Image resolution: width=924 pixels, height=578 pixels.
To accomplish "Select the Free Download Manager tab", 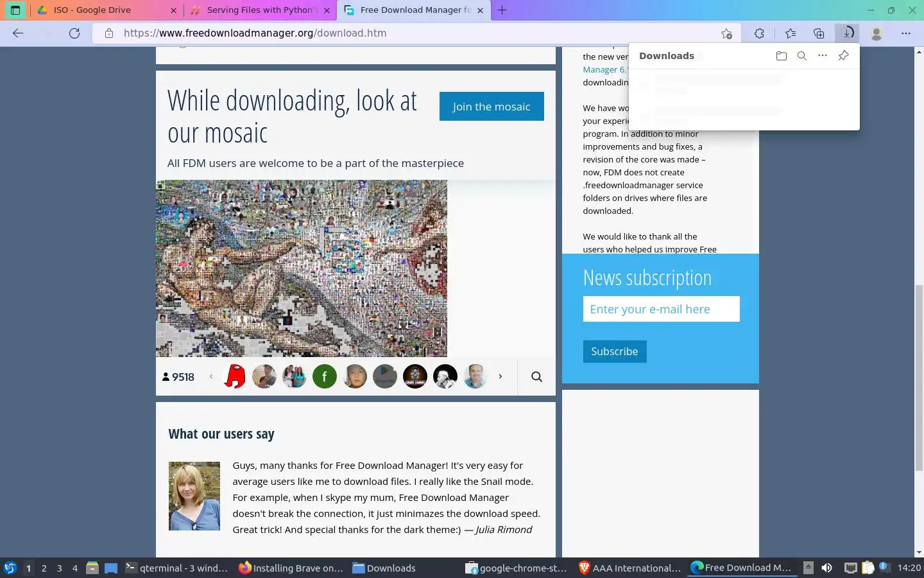I will pyautogui.click(x=415, y=10).
